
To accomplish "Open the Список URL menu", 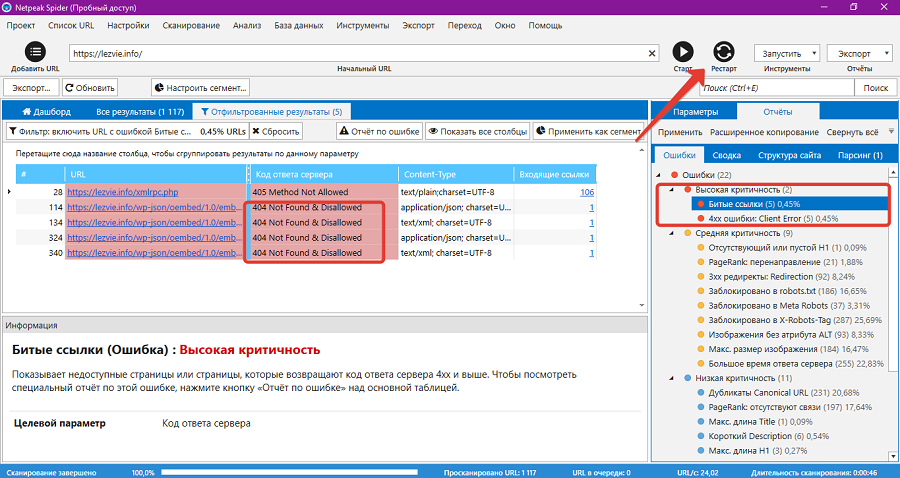I will [x=71, y=25].
